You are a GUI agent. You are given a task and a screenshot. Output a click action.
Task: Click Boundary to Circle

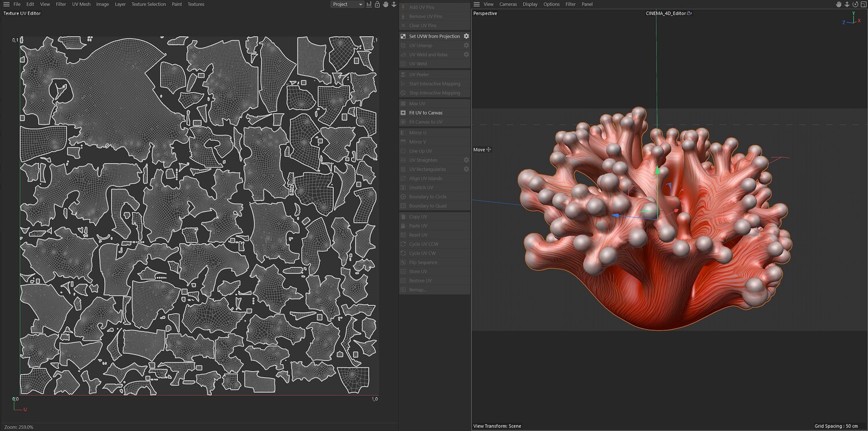[x=435, y=197]
